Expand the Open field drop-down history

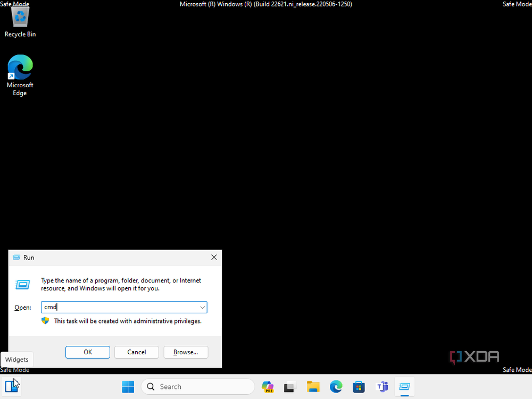[x=202, y=307]
